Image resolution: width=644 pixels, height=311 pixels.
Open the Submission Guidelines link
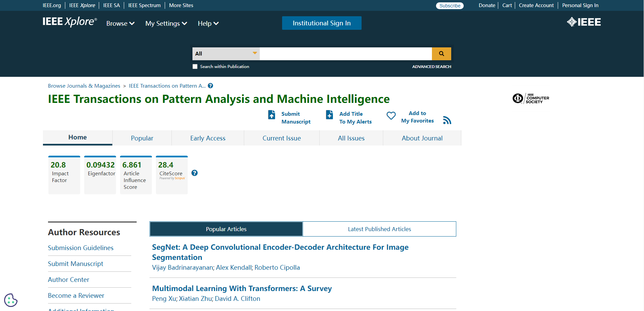[x=81, y=248]
